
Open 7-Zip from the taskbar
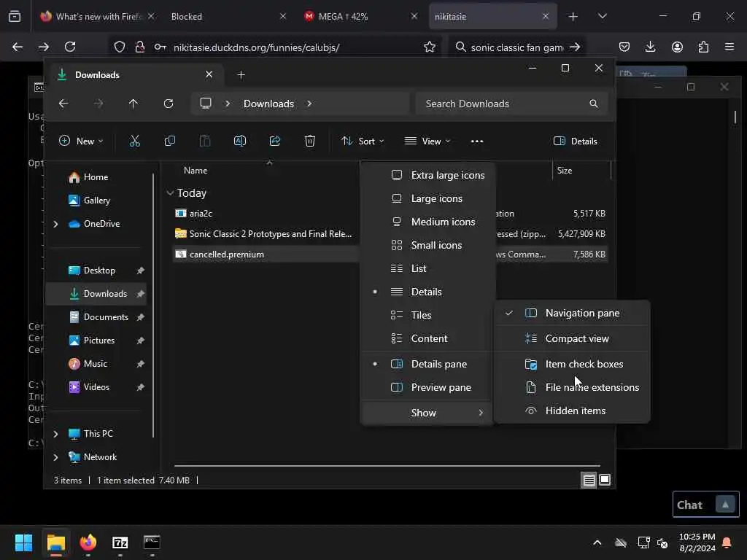(120, 542)
